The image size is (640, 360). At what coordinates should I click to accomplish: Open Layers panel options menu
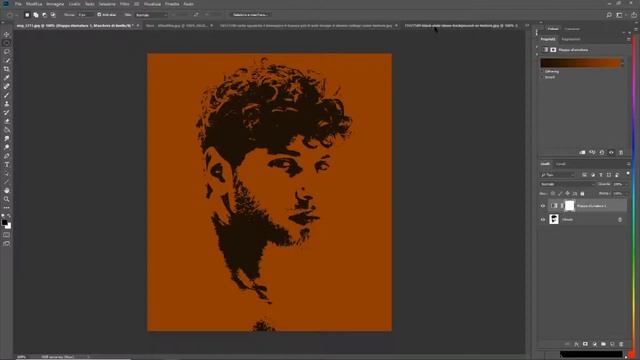coord(628,164)
